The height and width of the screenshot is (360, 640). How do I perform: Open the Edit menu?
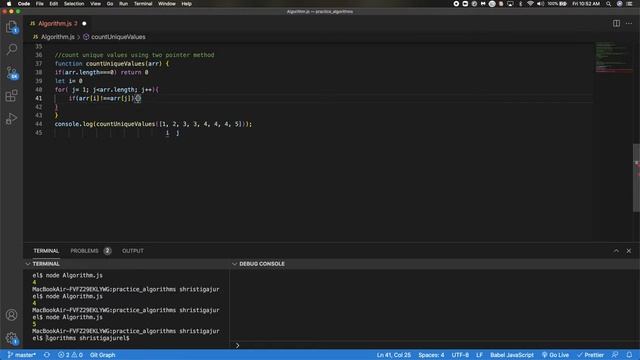point(53,4)
